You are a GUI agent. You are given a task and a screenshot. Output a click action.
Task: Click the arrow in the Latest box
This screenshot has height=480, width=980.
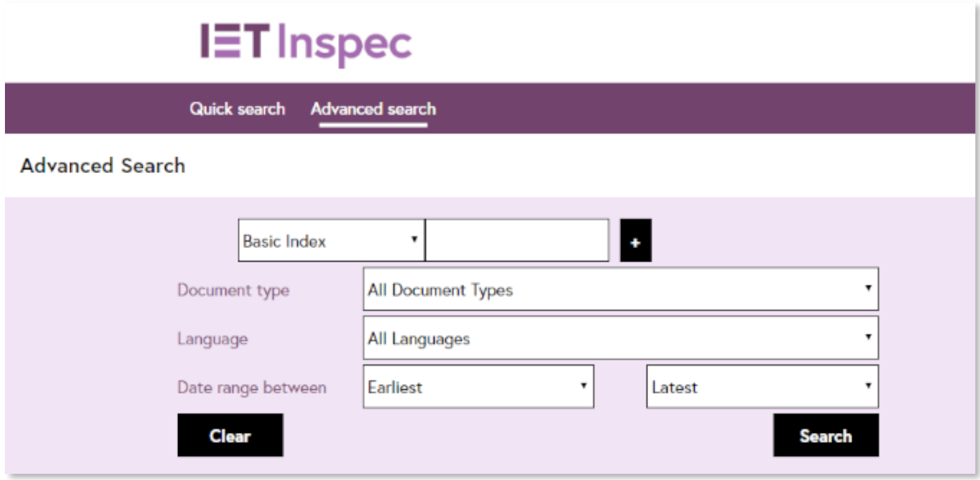(x=868, y=386)
